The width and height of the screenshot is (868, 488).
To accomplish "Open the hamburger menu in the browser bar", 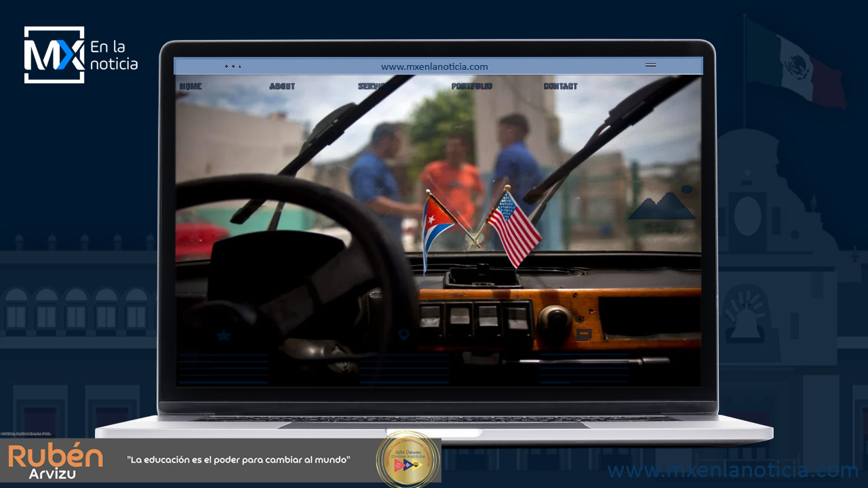I will click(x=650, y=66).
